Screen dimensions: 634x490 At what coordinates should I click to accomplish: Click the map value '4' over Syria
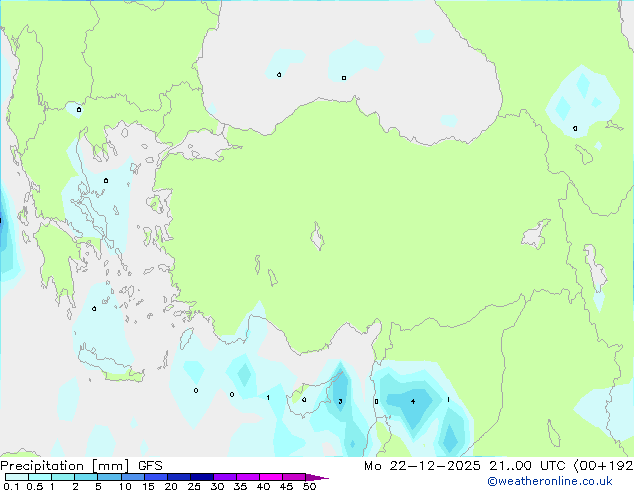413,401
